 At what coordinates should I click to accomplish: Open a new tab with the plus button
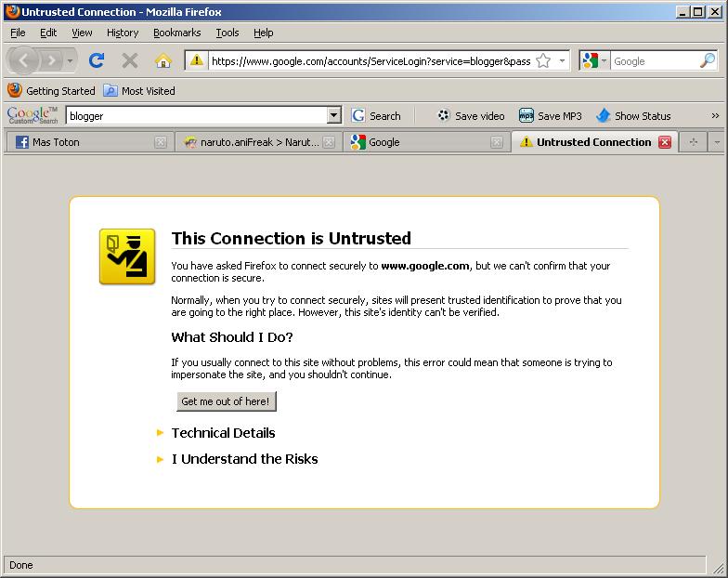(x=693, y=142)
